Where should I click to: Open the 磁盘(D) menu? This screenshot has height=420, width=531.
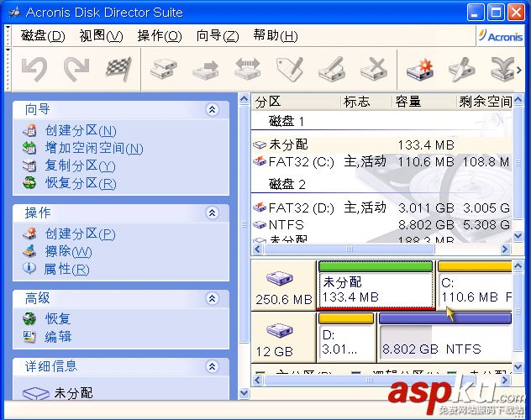coord(43,35)
